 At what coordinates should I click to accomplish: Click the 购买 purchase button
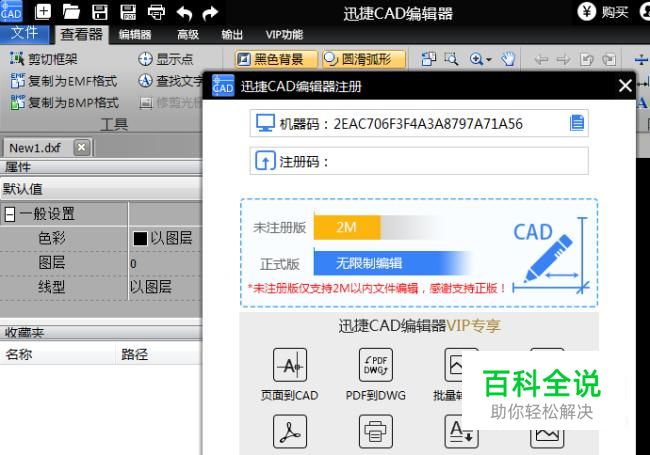tap(603, 12)
